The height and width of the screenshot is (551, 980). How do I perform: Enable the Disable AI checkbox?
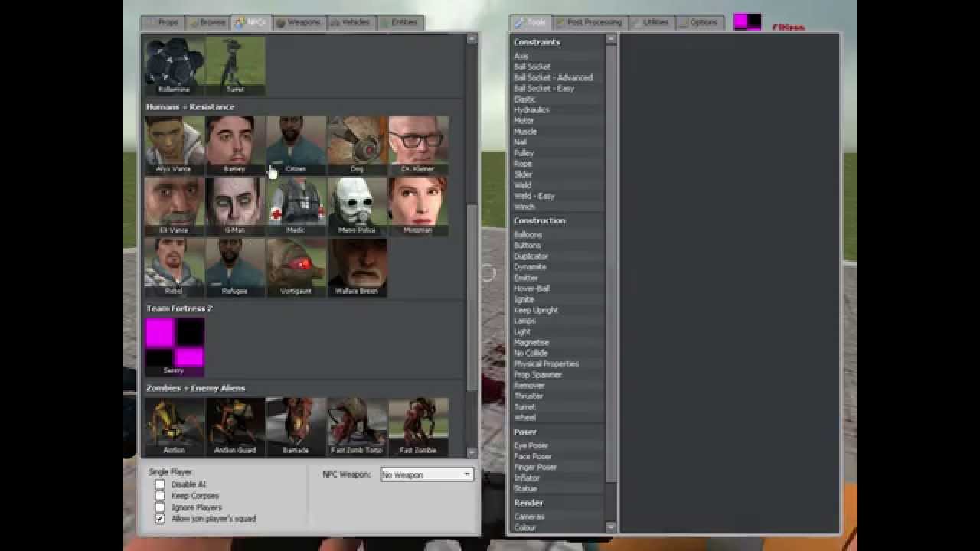click(160, 484)
